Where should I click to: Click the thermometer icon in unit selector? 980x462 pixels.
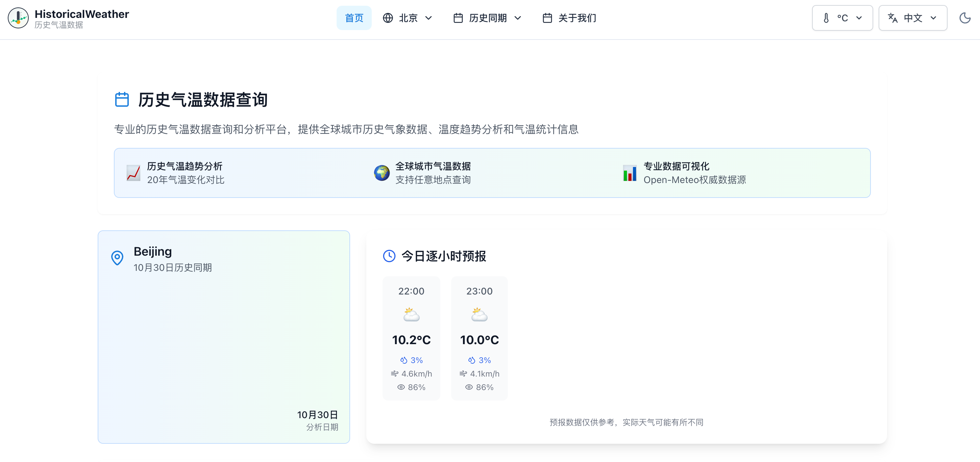coord(826,18)
